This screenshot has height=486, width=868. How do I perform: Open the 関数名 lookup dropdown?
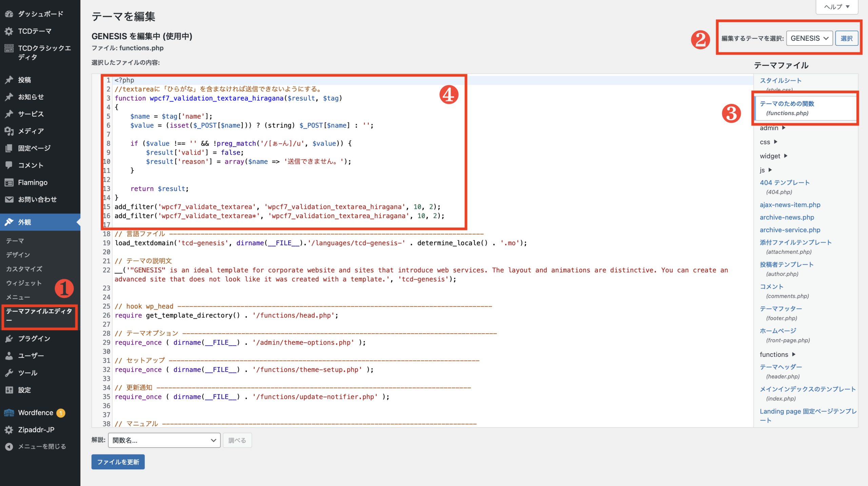click(164, 440)
